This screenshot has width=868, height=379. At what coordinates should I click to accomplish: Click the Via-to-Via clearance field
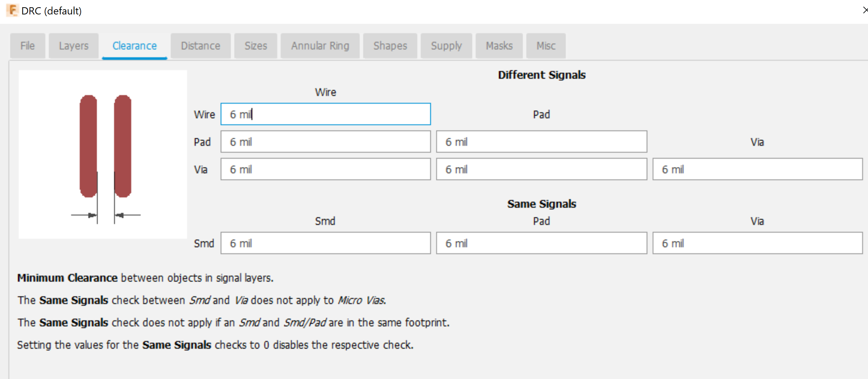point(757,169)
